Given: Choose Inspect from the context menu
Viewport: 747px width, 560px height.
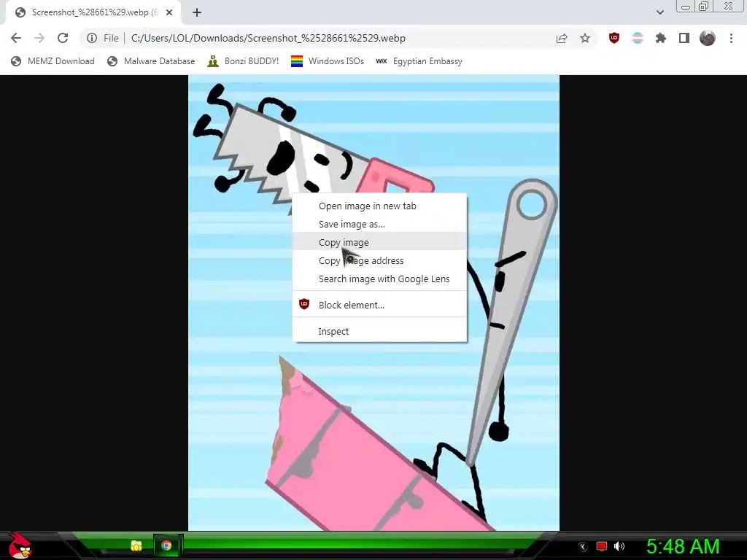Looking at the screenshot, I should 379,331.
